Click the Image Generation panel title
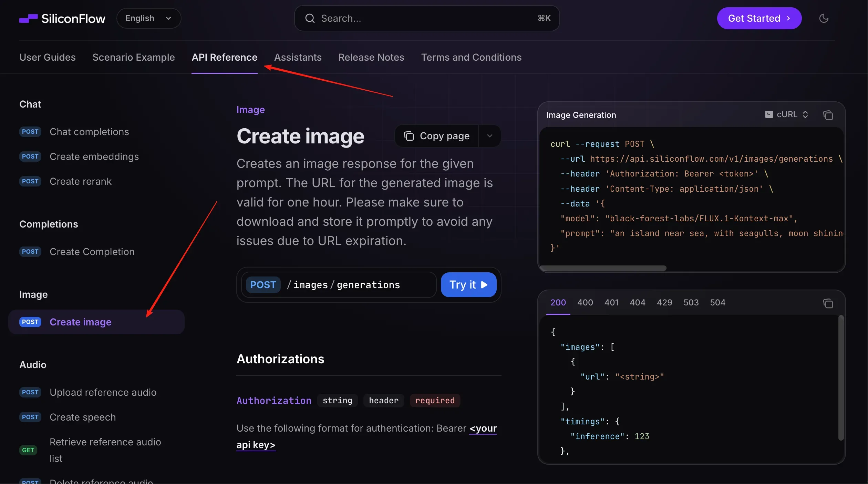 581,115
